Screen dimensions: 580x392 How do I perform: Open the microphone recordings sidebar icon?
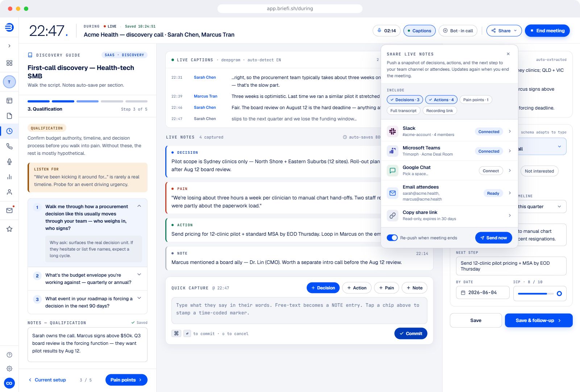click(x=9, y=162)
